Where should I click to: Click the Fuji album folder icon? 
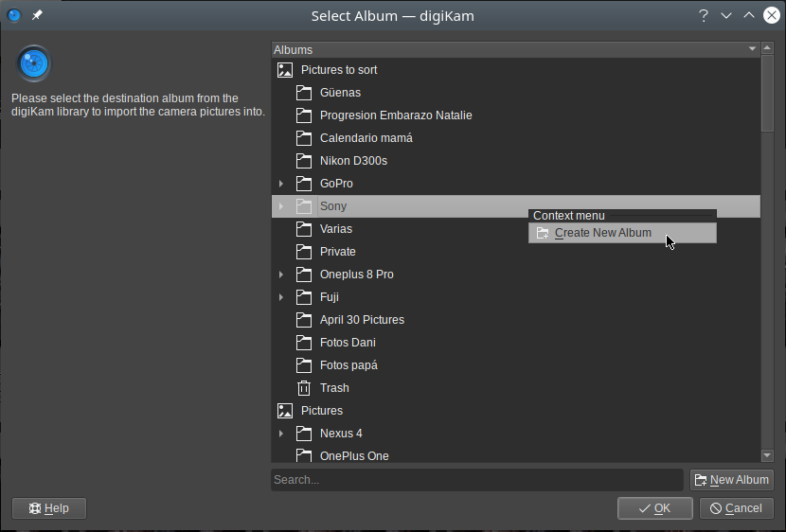click(x=304, y=297)
